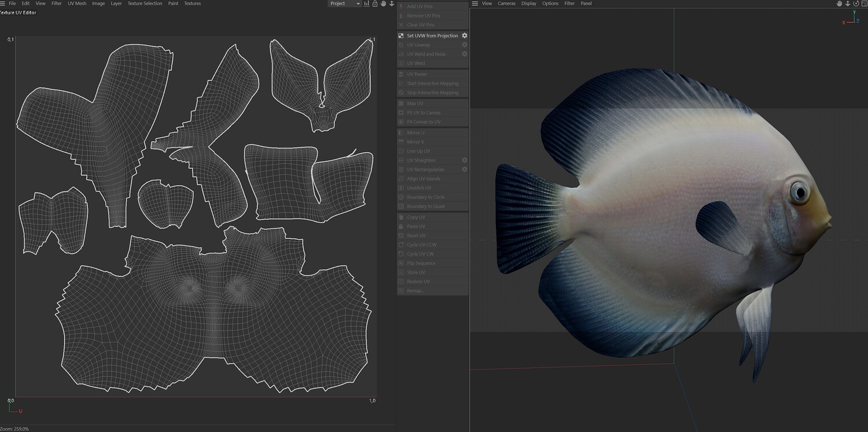Click the dolly arrows icon in 3D viewport
Viewport: 868px width, 432px height.
tap(848, 3)
